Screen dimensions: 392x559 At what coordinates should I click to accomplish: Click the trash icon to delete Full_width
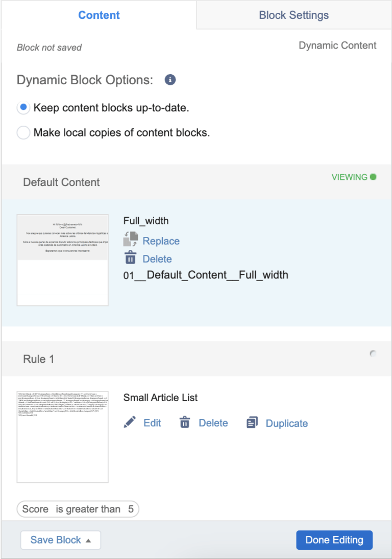(x=131, y=259)
